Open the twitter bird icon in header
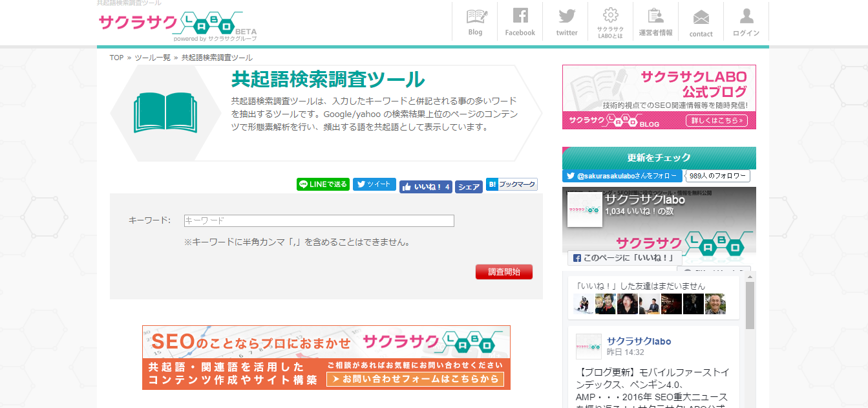 pyautogui.click(x=567, y=21)
